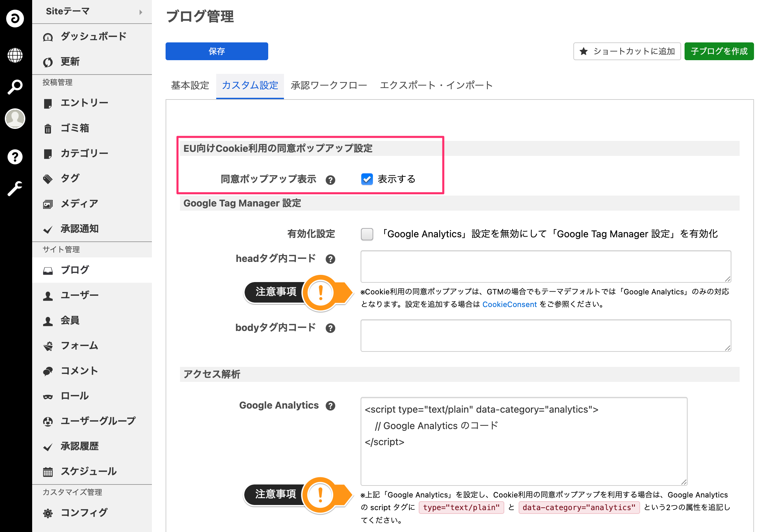The image size is (767, 532).
Task: Click the user avatar icon
Action: pyautogui.click(x=15, y=119)
